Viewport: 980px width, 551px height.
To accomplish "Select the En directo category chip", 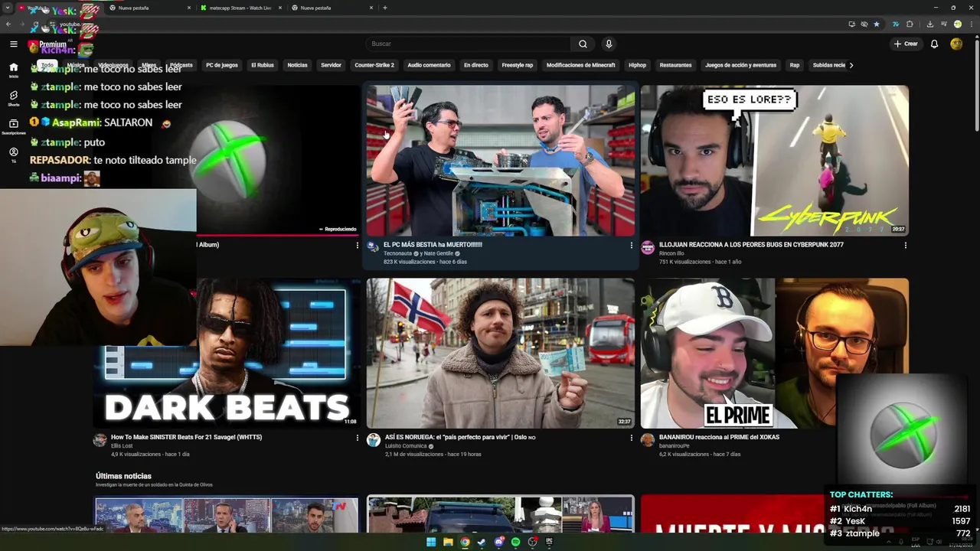I will [x=475, y=65].
